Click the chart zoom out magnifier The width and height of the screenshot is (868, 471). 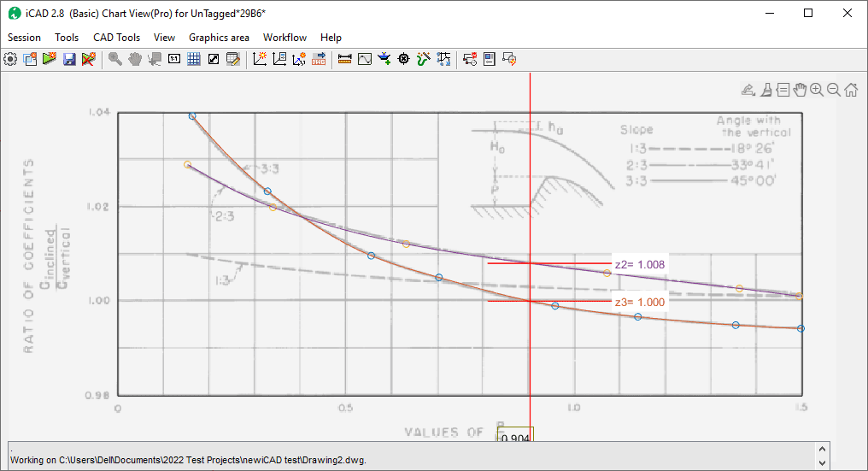834,89
